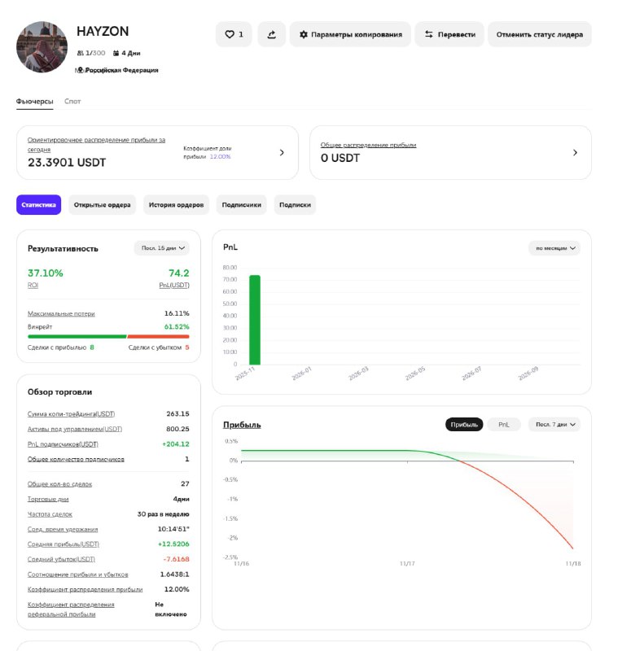
Task: Open today's profit distribution arrow
Action: pyautogui.click(x=282, y=152)
